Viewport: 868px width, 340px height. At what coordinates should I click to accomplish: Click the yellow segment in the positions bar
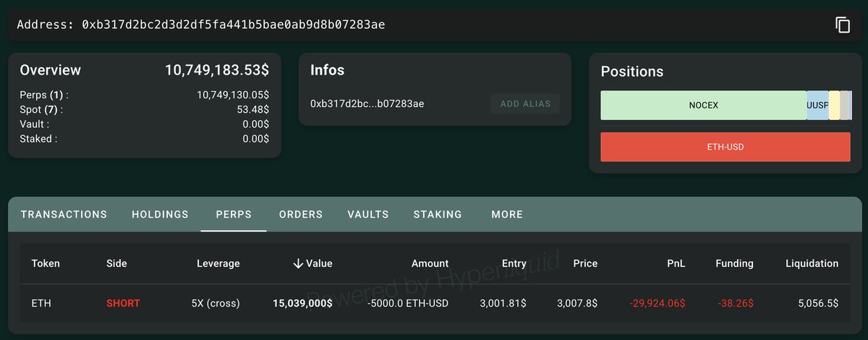click(x=834, y=105)
